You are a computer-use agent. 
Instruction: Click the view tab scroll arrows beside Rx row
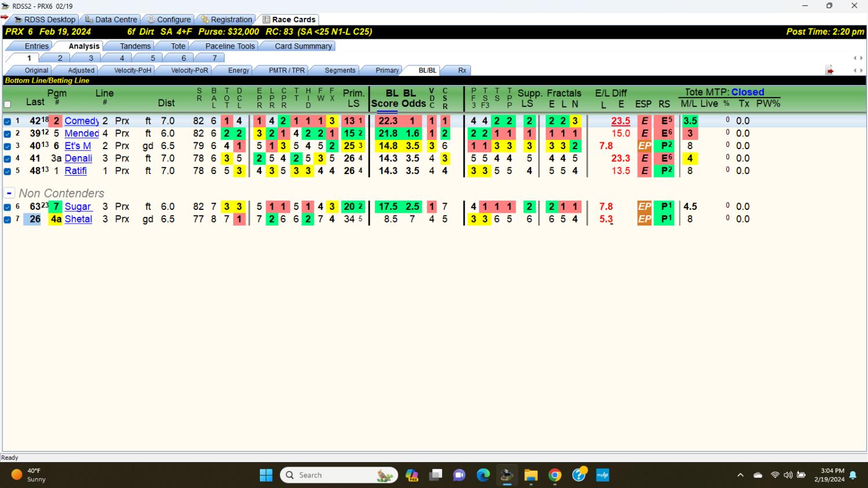pos(858,71)
